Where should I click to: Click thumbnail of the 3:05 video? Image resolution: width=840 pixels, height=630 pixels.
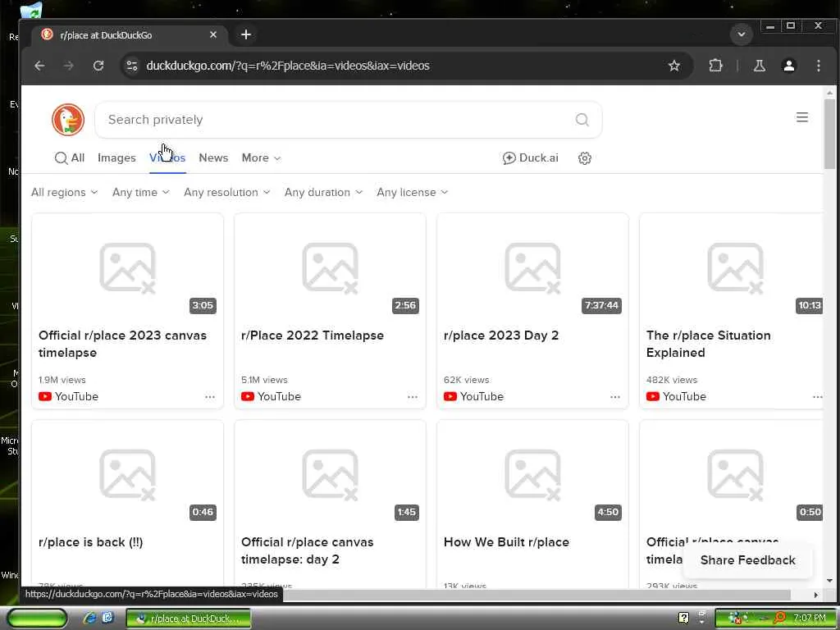click(x=127, y=267)
